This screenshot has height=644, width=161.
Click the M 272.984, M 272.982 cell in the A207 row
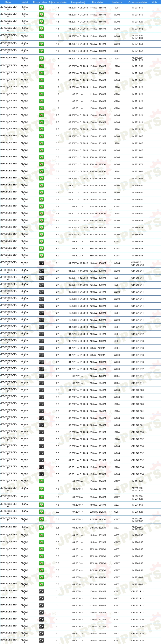138,528
